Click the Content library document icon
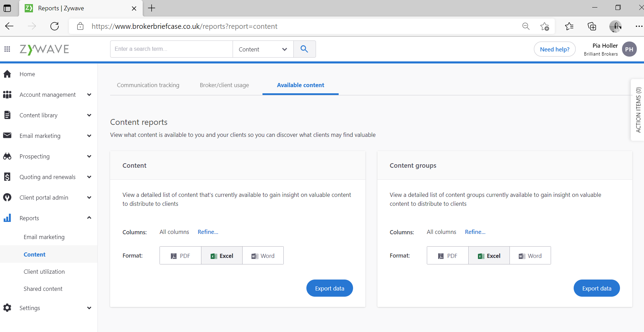The width and height of the screenshot is (644, 332). pos(7,115)
